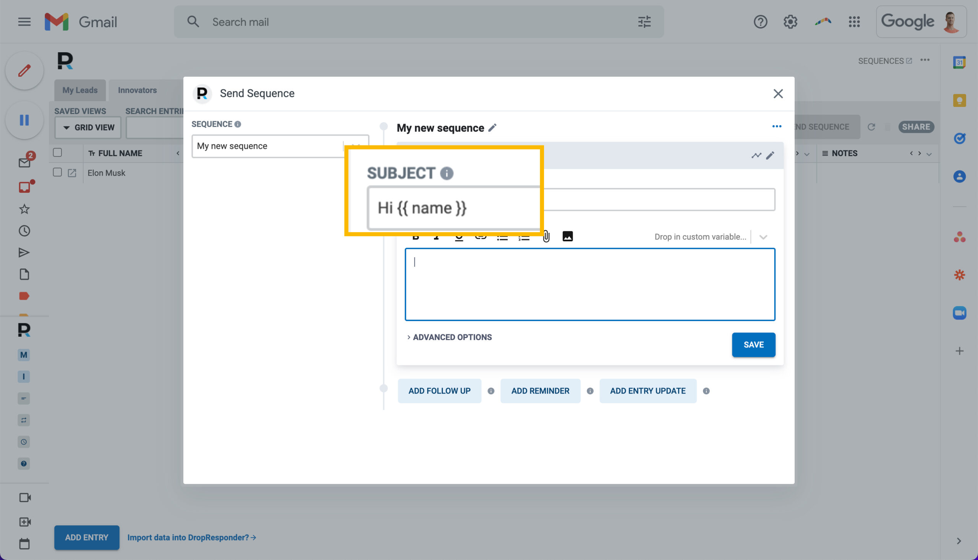The image size is (978, 560).
Task: Click the insert image icon in editor toolbar
Action: (x=567, y=236)
